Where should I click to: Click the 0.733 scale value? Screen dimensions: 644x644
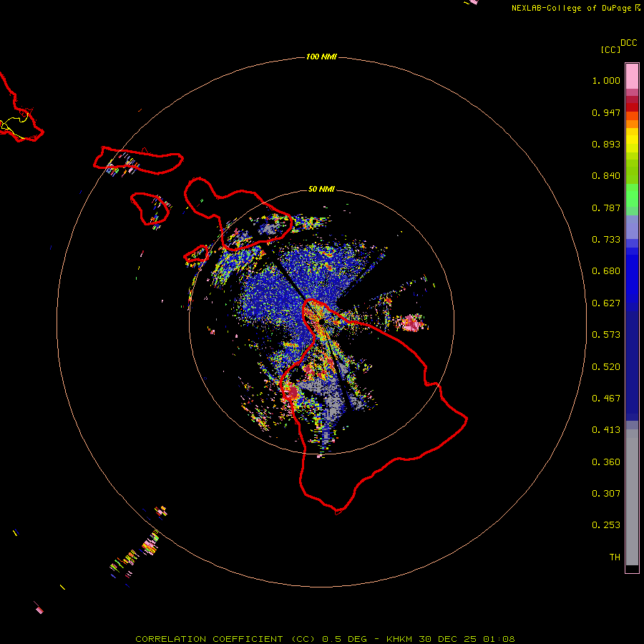[606, 240]
